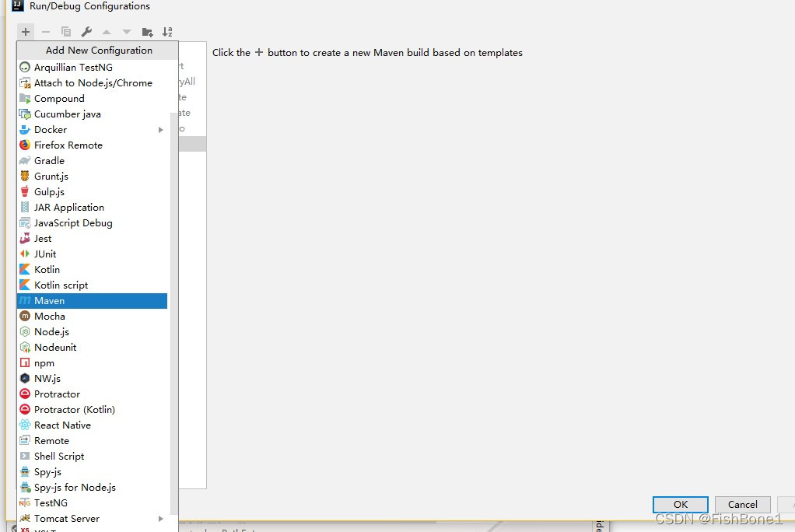Click the Copy Configuration icon
The height and width of the screenshot is (532, 795).
66,32
